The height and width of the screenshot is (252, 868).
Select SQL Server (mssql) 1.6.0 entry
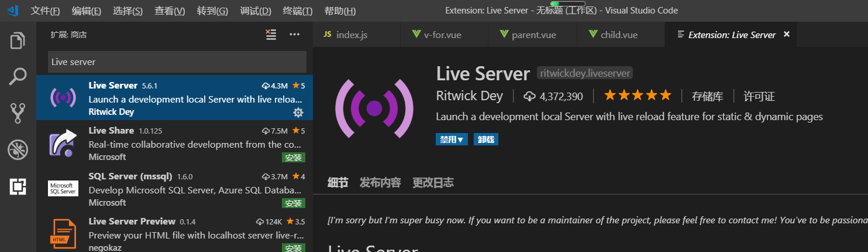pos(174,188)
